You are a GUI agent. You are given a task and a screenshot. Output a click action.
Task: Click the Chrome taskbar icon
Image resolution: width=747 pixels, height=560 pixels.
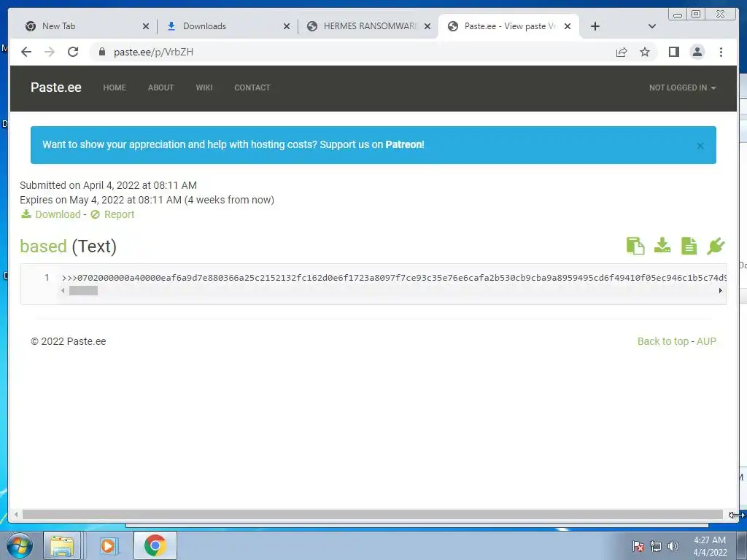pyautogui.click(x=155, y=545)
